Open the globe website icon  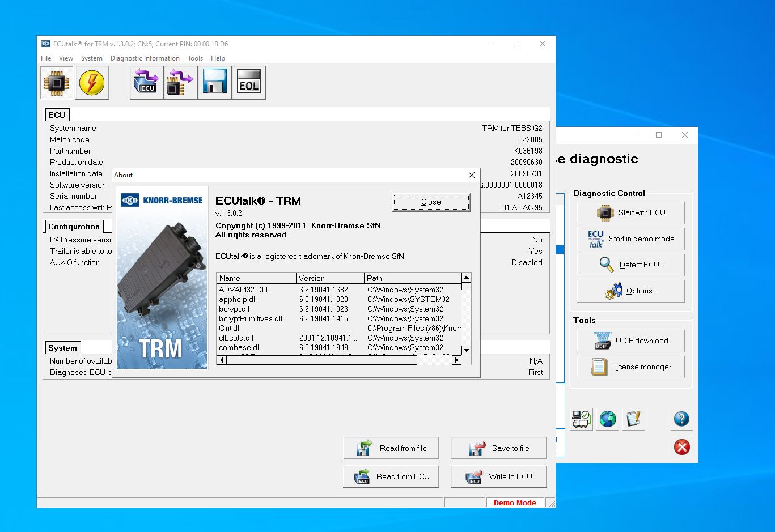click(607, 419)
